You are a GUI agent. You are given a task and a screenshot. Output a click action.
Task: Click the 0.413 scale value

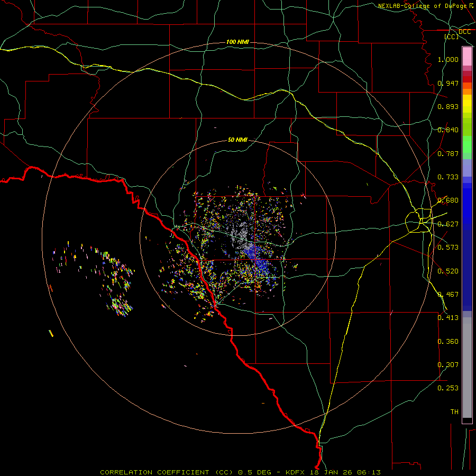[x=448, y=318]
